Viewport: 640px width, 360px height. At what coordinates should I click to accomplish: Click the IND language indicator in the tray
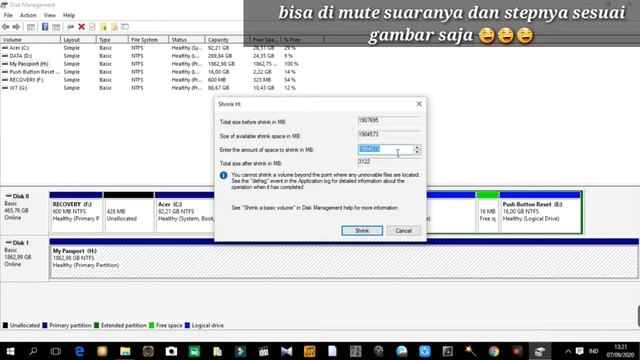[x=593, y=351]
